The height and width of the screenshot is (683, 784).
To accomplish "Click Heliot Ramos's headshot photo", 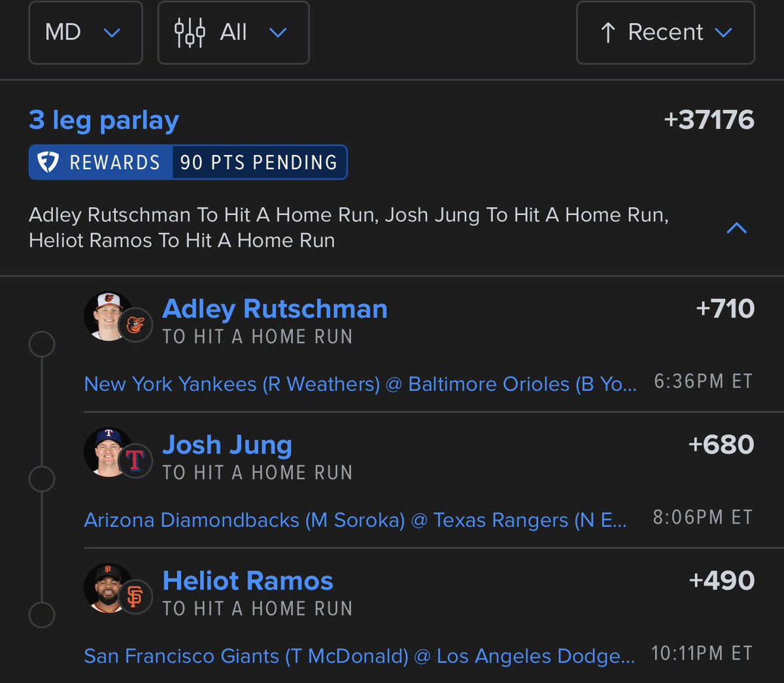I will pyautogui.click(x=107, y=588).
